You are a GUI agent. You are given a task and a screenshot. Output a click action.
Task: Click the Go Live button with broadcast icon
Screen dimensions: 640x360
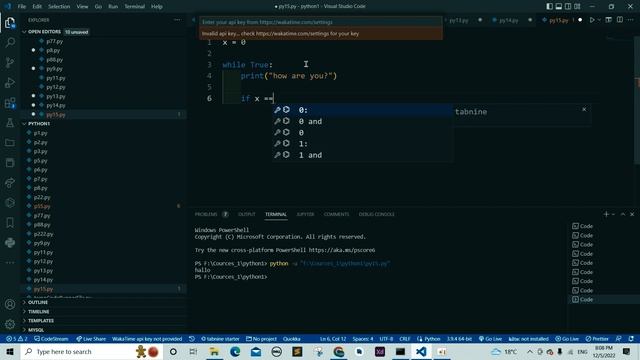point(490,339)
